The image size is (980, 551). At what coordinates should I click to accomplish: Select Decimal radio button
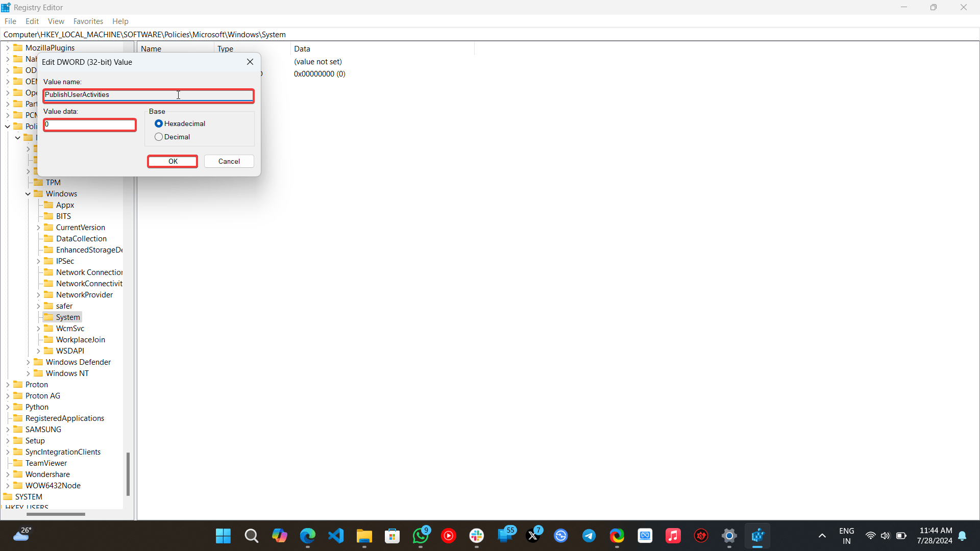159,137
